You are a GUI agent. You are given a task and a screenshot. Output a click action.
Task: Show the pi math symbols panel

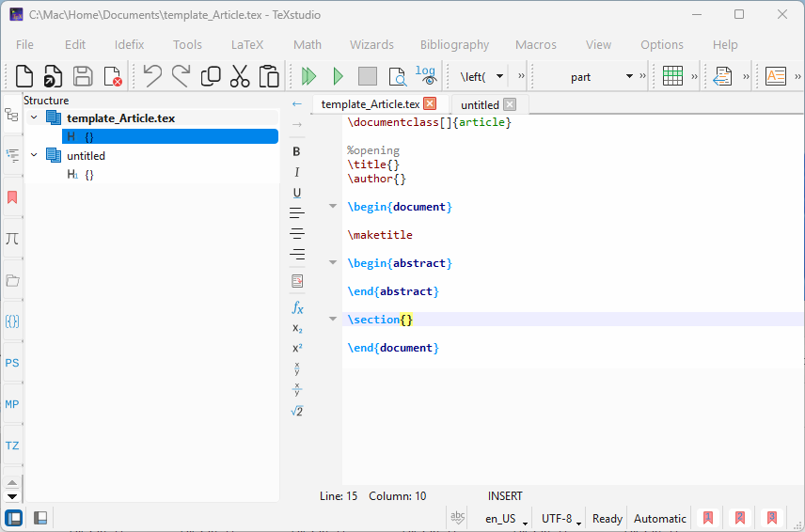click(x=12, y=239)
